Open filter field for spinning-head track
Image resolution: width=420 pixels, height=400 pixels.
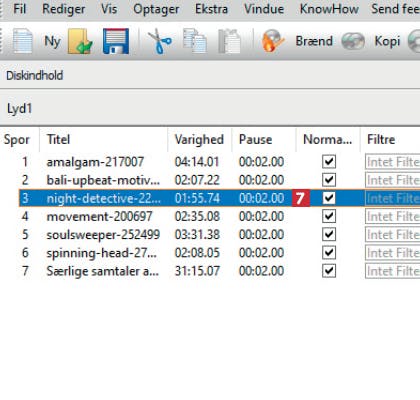coord(392,253)
